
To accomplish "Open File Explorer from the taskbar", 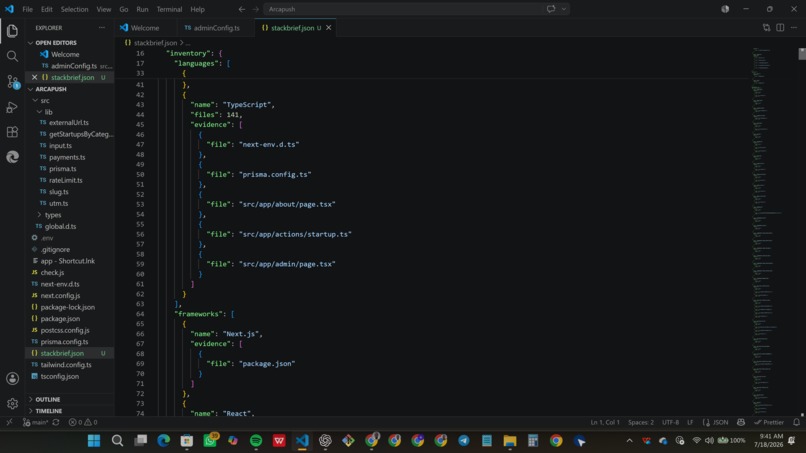I will pos(509,441).
